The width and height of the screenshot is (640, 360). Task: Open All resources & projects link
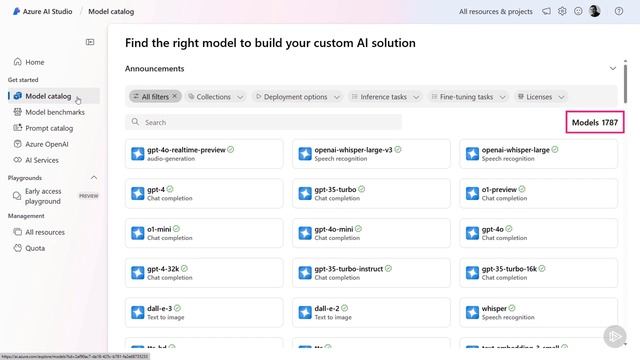496,11
